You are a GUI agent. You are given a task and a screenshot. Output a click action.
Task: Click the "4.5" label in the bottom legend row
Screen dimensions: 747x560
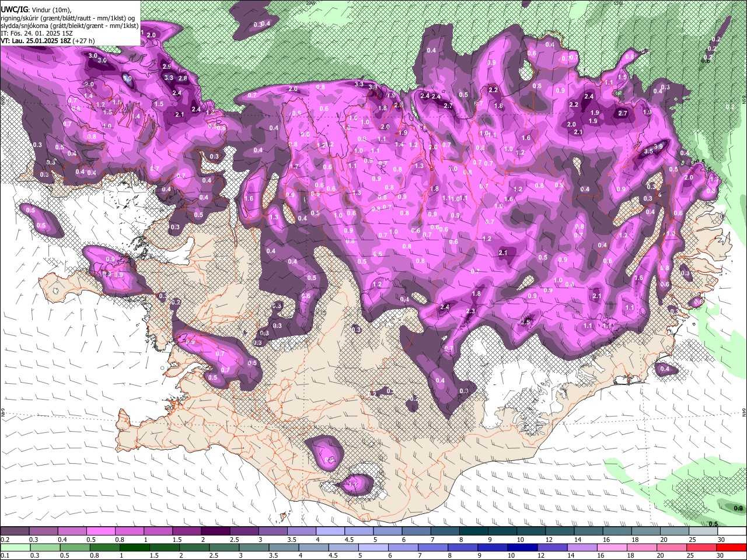point(333,555)
